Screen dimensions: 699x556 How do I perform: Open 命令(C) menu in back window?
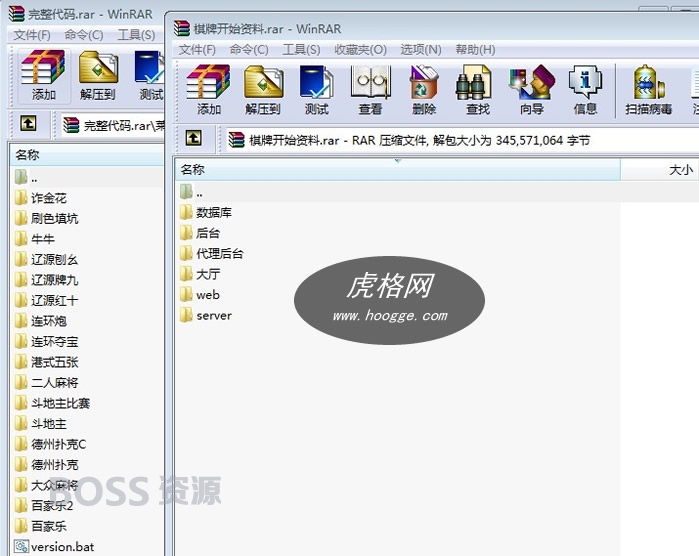coord(83,35)
